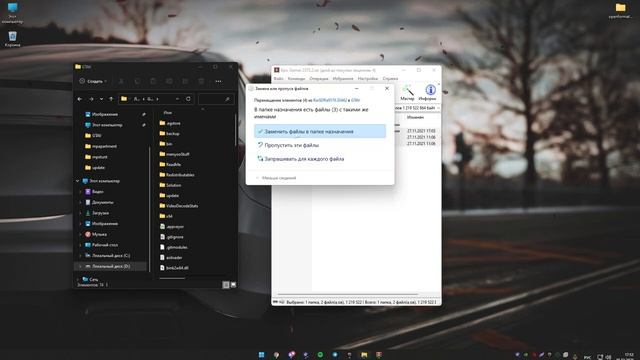Click the Share icon in Explorer toolbar
640x360 pixels.
click(185, 81)
